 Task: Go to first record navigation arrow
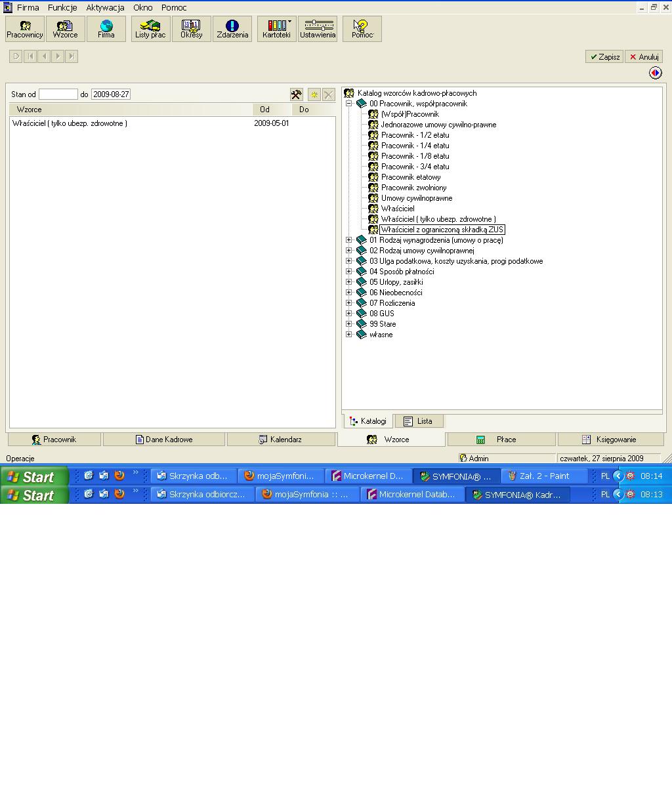30,56
